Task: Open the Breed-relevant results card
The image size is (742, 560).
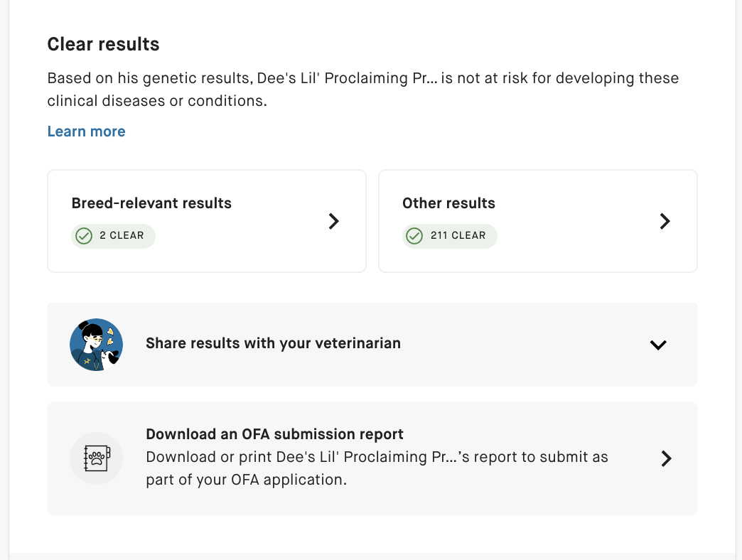Action: pos(206,221)
